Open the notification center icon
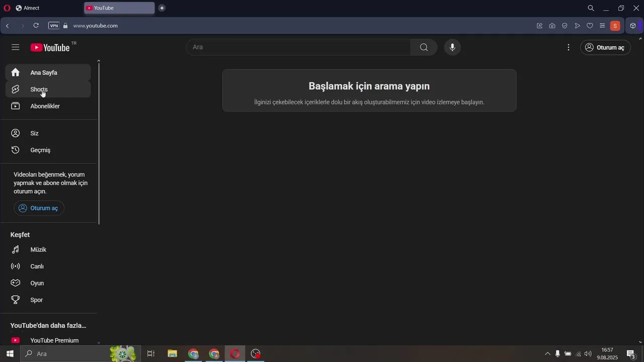 click(631, 354)
